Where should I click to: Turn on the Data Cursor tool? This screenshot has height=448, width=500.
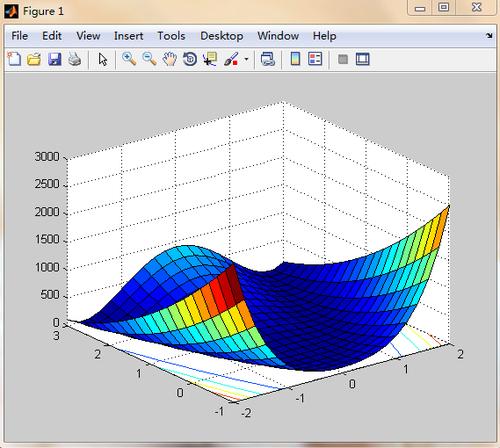[210, 59]
